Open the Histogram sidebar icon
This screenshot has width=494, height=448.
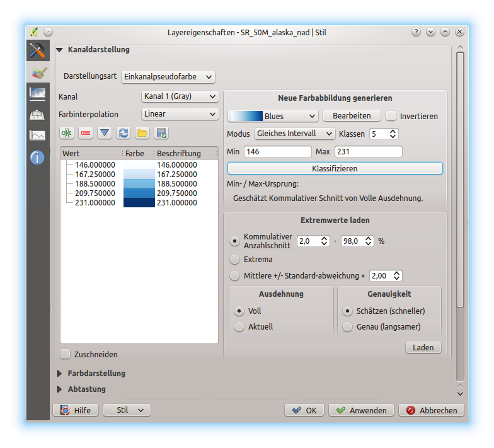click(38, 135)
